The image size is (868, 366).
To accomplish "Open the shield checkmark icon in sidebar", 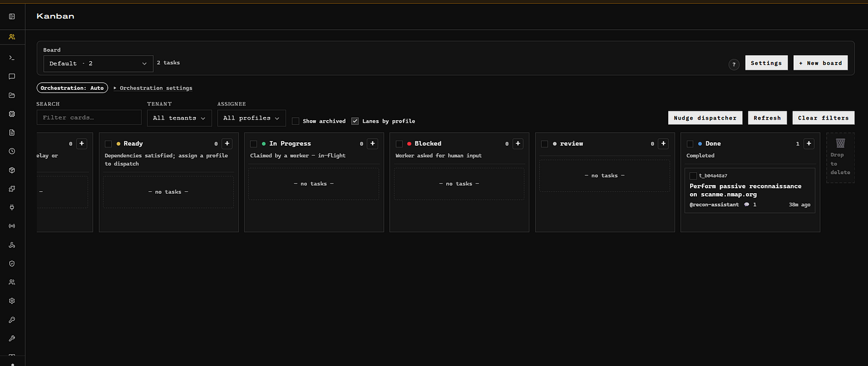I will [x=12, y=263].
